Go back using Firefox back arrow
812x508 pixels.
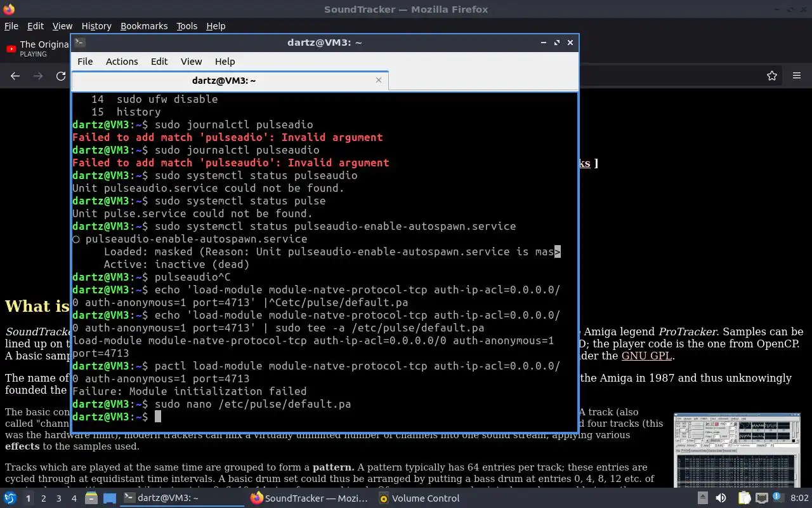[15, 76]
